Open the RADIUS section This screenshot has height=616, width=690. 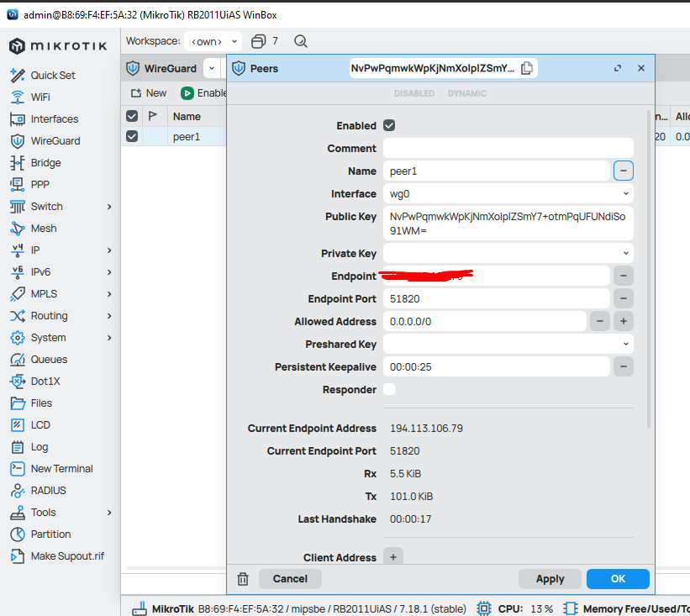38,491
